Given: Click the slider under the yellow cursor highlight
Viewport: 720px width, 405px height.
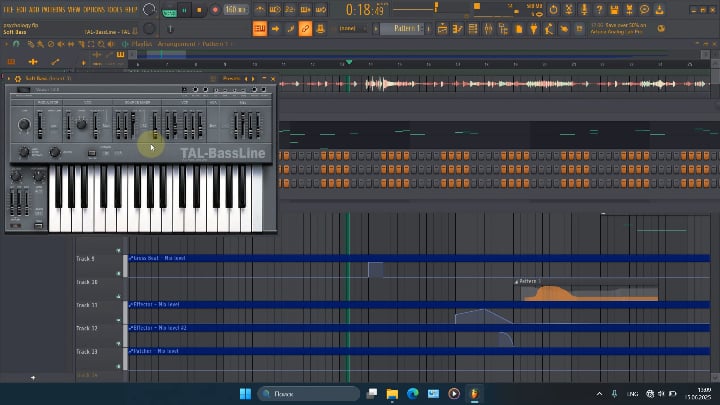Looking at the screenshot, I should pyautogui.click(x=155, y=124).
